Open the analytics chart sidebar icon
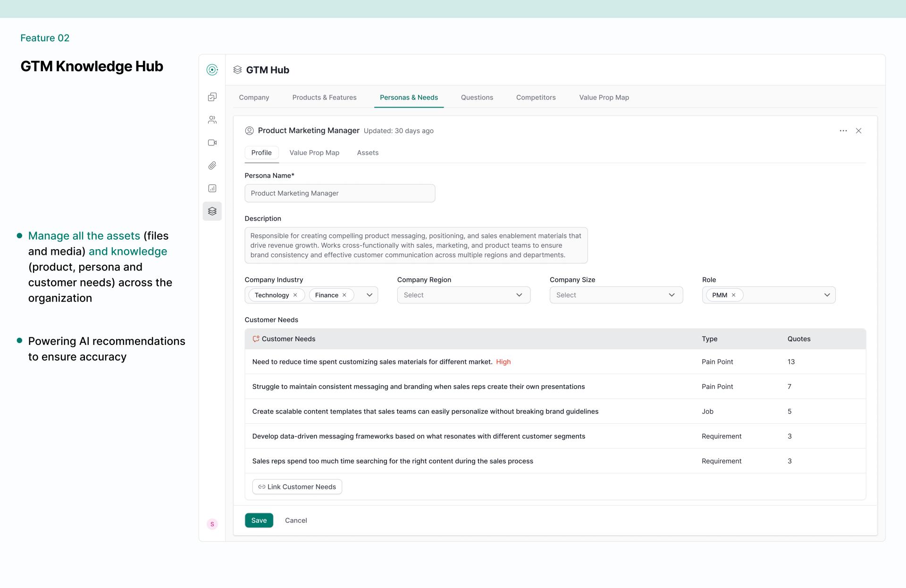This screenshot has width=906, height=588. click(x=212, y=188)
